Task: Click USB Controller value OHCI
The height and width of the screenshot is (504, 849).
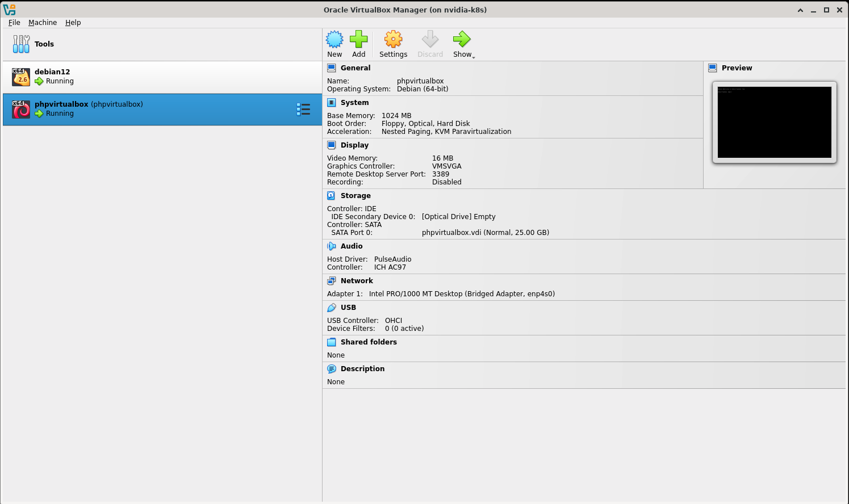Action: [394, 321]
